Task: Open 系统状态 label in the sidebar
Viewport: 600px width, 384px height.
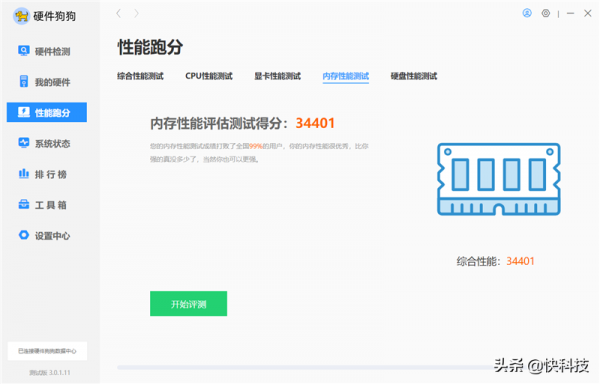Action: pos(52,144)
